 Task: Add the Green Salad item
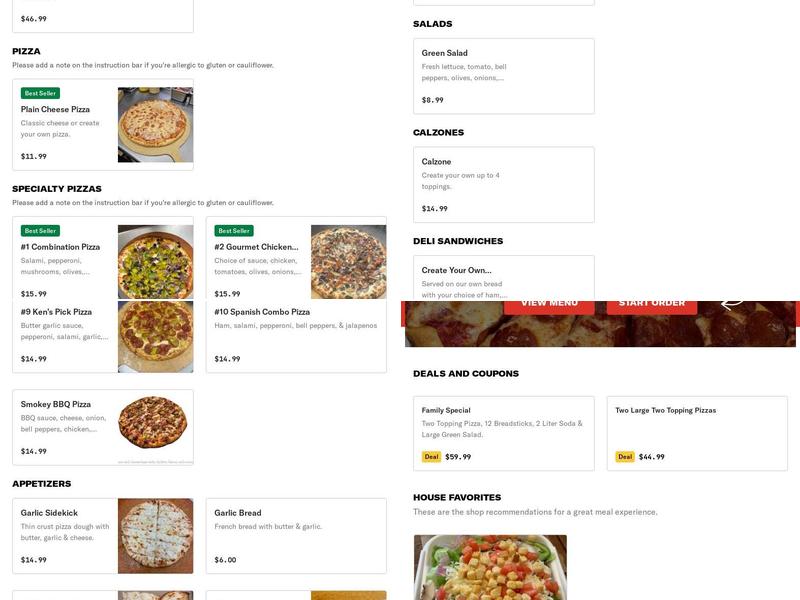[503, 76]
